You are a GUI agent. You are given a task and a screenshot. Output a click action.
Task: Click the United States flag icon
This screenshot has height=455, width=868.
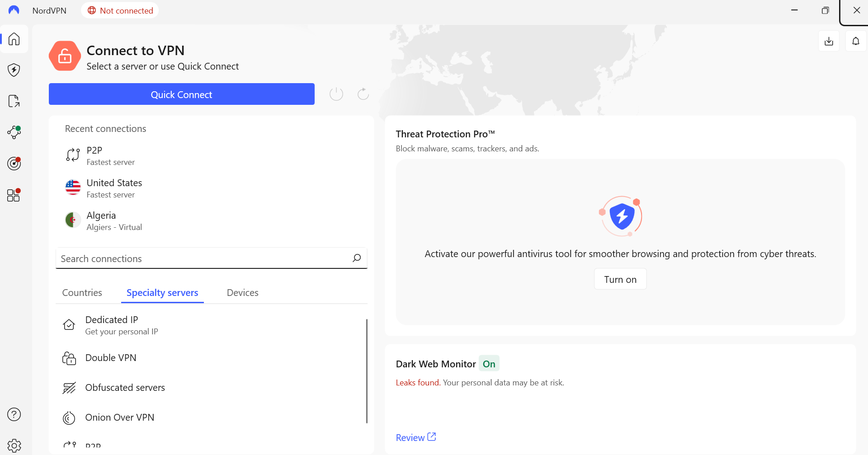pyautogui.click(x=73, y=188)
